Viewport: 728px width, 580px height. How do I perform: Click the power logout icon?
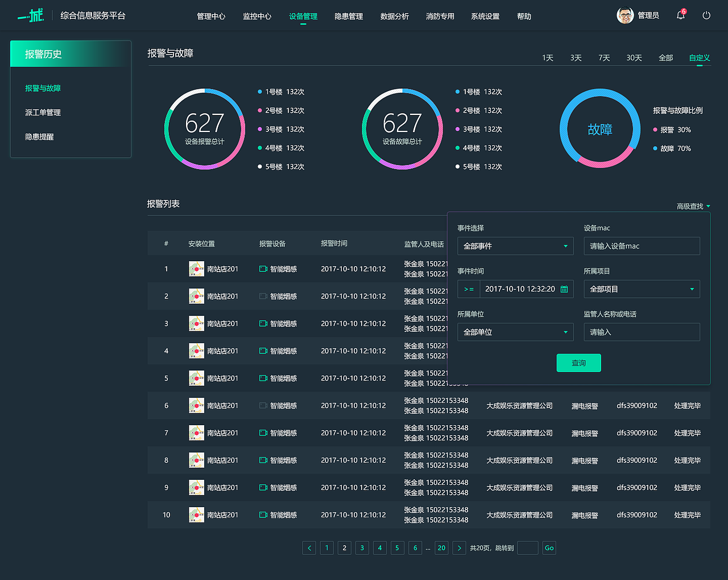pos(706,15)
